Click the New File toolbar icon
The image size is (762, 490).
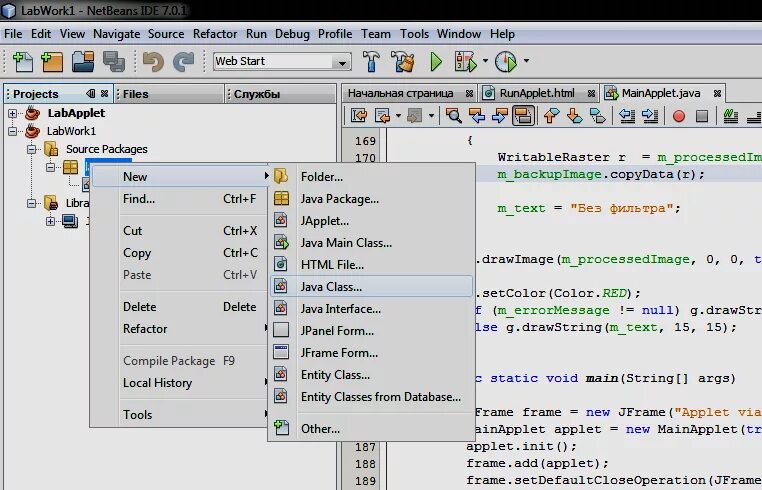coord(22,62)
